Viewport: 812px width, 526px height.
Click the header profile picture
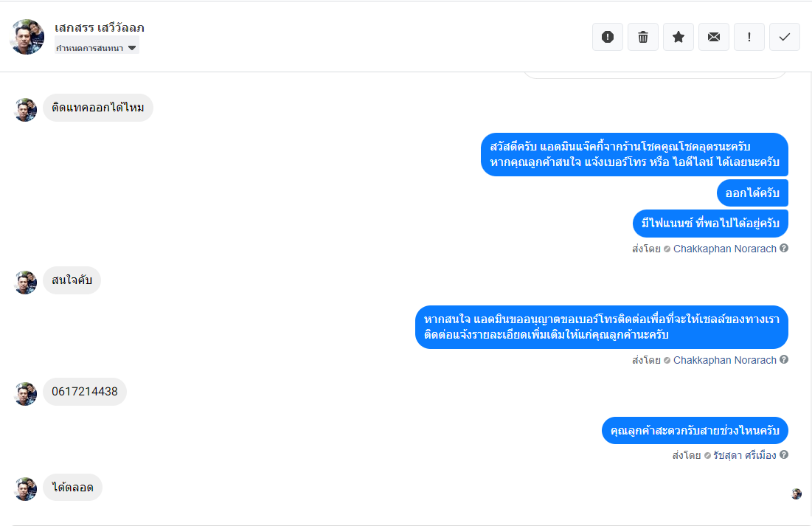(x=28, y=37)
